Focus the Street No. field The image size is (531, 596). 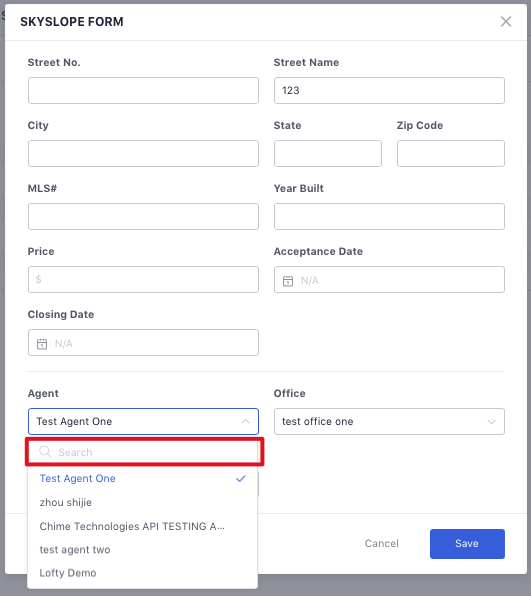(143, 90)
